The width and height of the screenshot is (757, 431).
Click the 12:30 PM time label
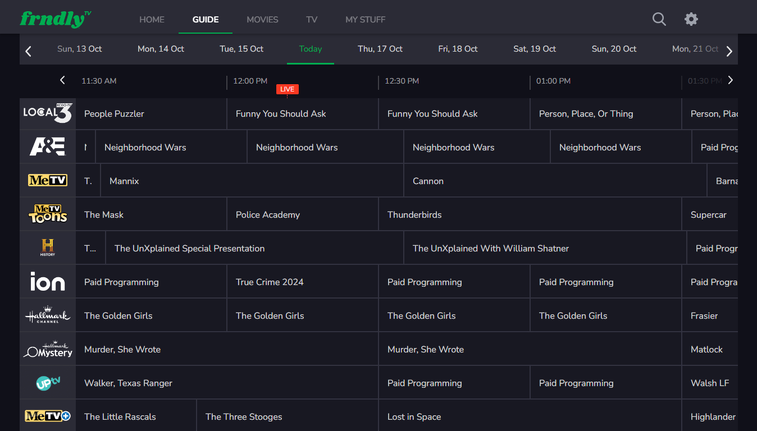[x=402, y=81]
